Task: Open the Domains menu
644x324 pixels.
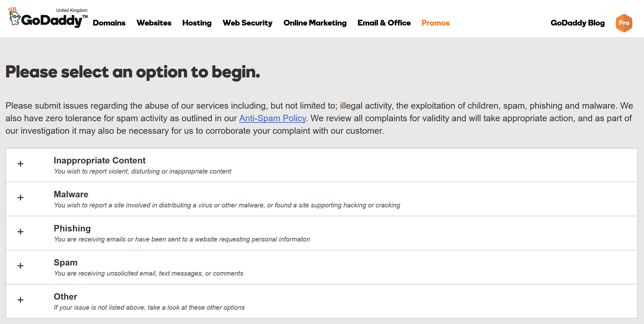Action: point(110,23)
